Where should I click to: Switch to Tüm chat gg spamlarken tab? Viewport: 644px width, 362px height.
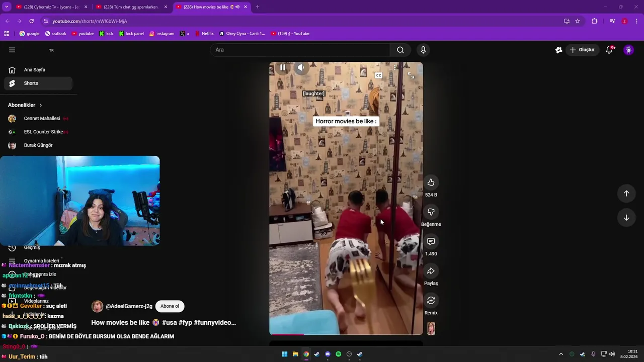131,7
